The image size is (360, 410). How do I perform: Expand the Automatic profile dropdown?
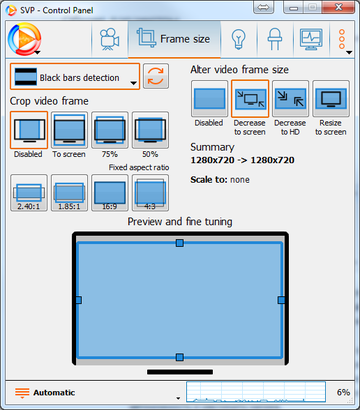pyautogui.click(x=97, y=393)
